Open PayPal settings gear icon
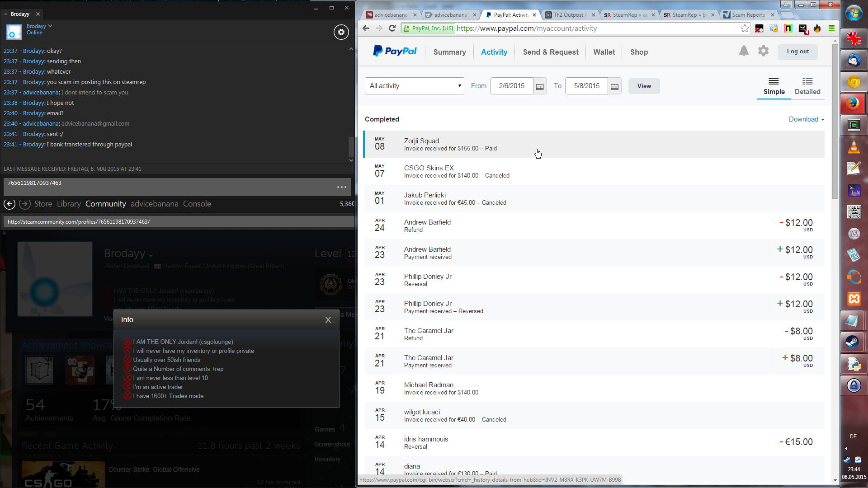Image resolution: width=868 pixels, height=488 pixels. (763, 51)
